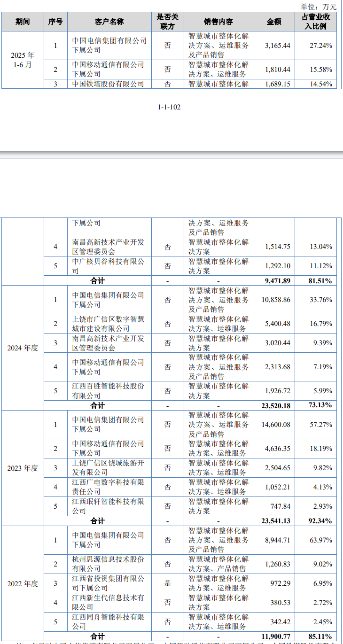Click the 客户名称 column header
This screenshot has width=343, height=644.
[x=109, y=22]
